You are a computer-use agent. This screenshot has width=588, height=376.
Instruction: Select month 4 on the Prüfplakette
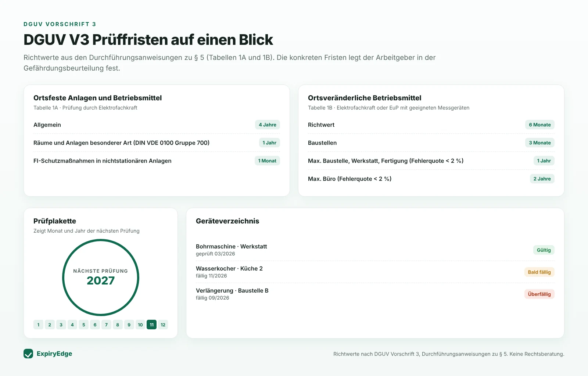[x=72, y=325]
